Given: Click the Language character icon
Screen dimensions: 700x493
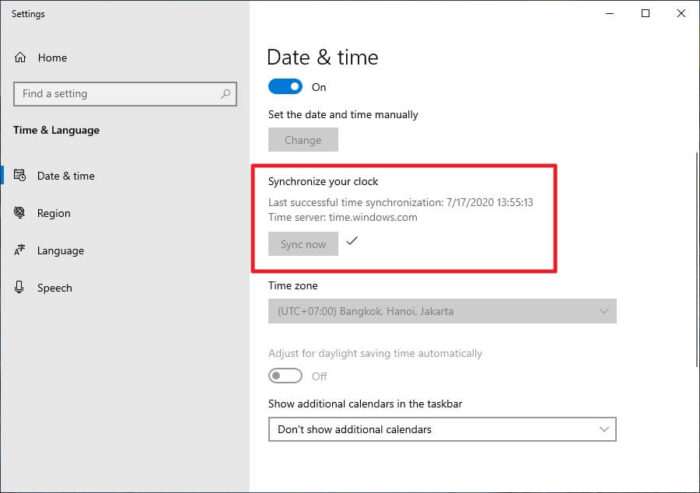Looking at the screenshot, I should (x=20, y=250).
